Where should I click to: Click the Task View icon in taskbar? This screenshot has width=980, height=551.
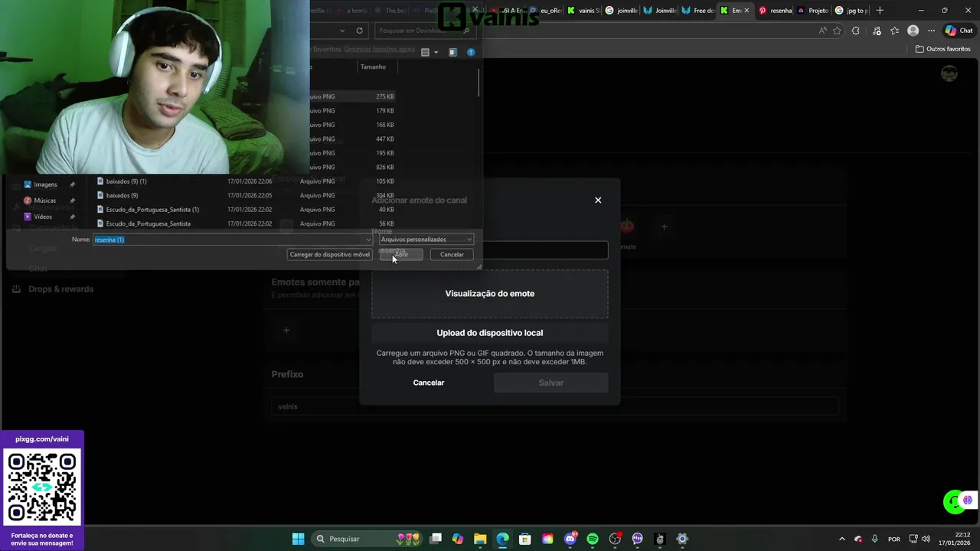pos(435,539)
